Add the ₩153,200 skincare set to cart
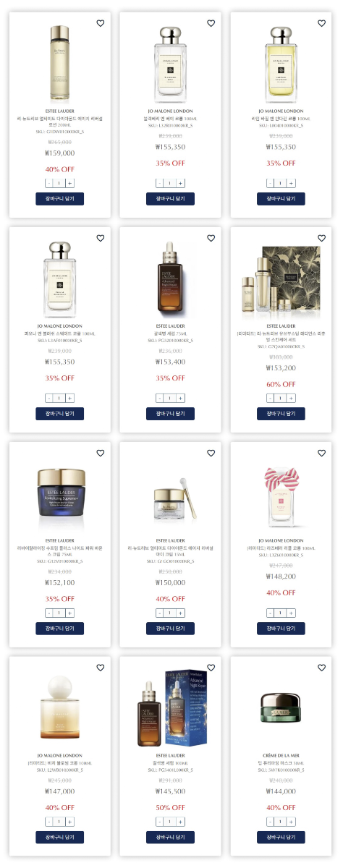The width and height of the screenshot is (343, 868). pos(281,414)
